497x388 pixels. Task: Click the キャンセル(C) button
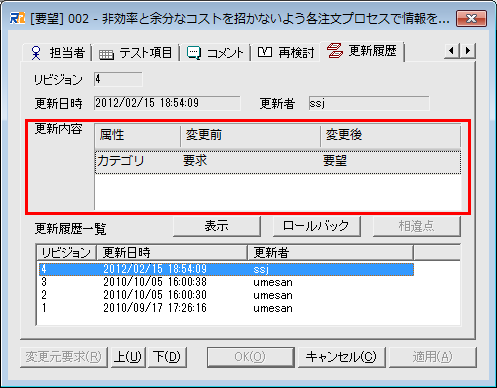coord(341,357)
